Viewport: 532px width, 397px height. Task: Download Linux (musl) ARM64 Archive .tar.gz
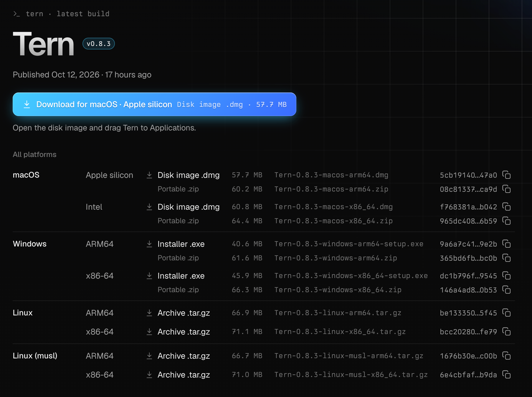178,356
